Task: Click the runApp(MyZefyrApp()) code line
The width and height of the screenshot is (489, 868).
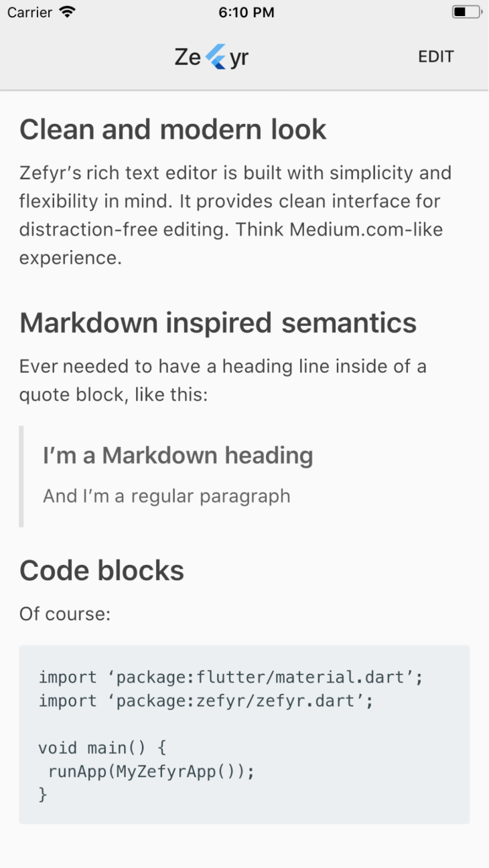Action: tap(151, 771)
